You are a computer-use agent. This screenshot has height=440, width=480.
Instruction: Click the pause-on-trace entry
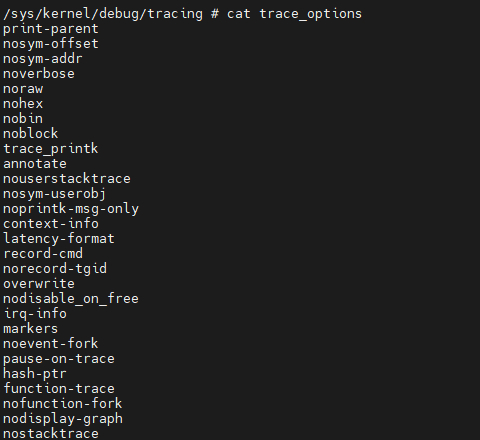59,359
